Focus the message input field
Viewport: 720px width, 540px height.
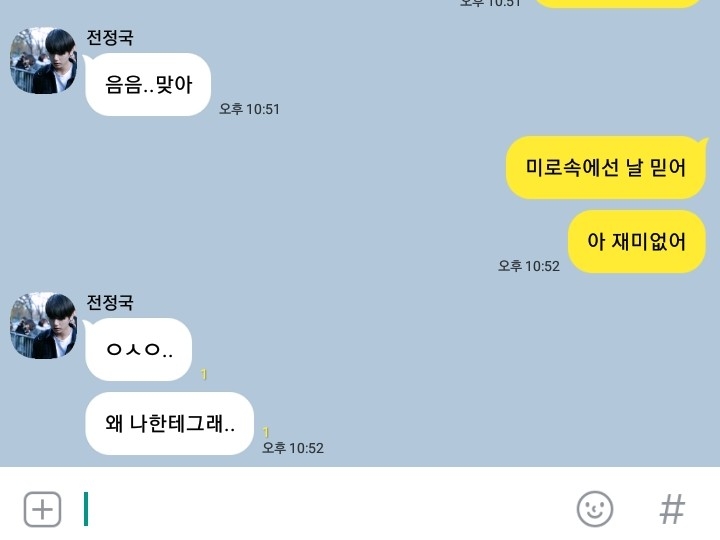click(x=321, y=509)
